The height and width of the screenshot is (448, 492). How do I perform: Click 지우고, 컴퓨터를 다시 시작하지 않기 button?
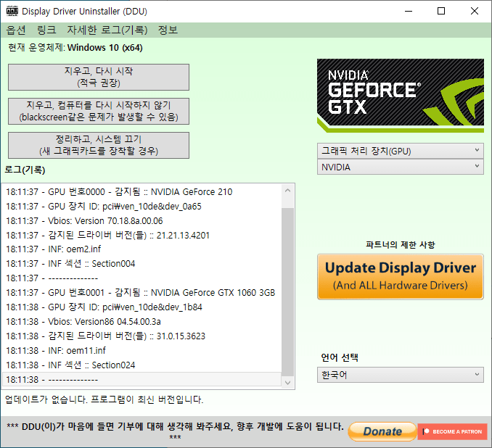pyautogui.click(x=99, y=112)
